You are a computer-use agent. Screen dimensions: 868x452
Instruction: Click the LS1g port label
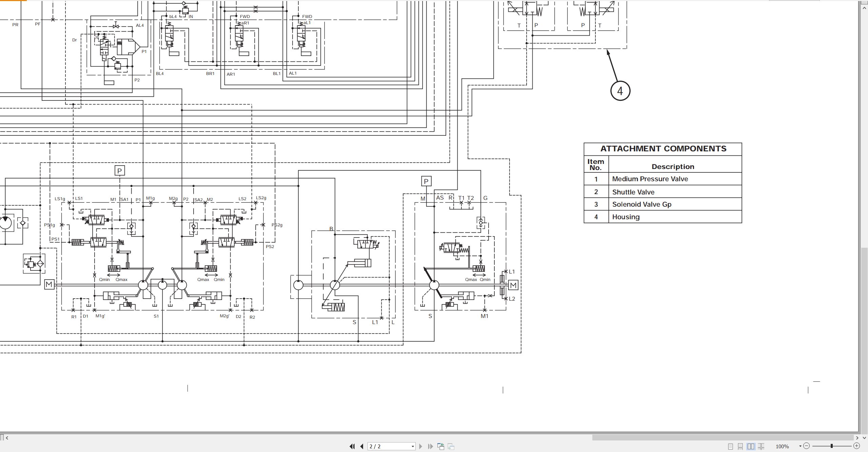pos(60,199)
